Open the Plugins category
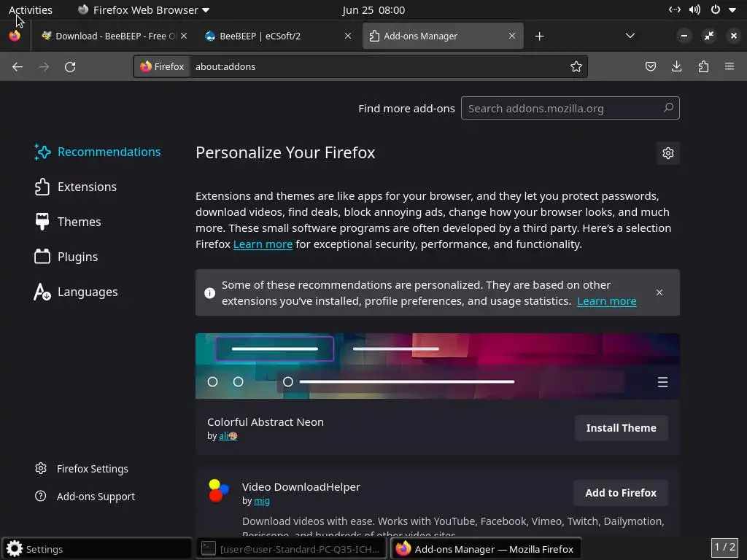The image size is (747, 560). (x=66, y=257)
